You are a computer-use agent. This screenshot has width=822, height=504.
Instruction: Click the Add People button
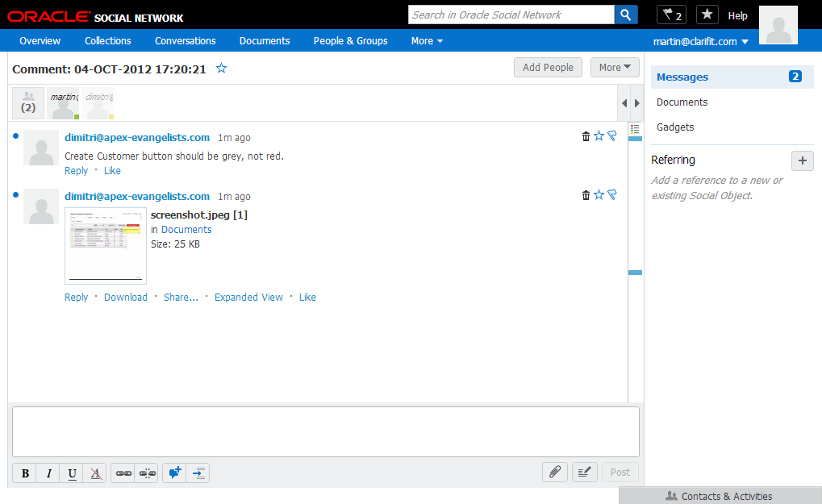tap(548, 68)
